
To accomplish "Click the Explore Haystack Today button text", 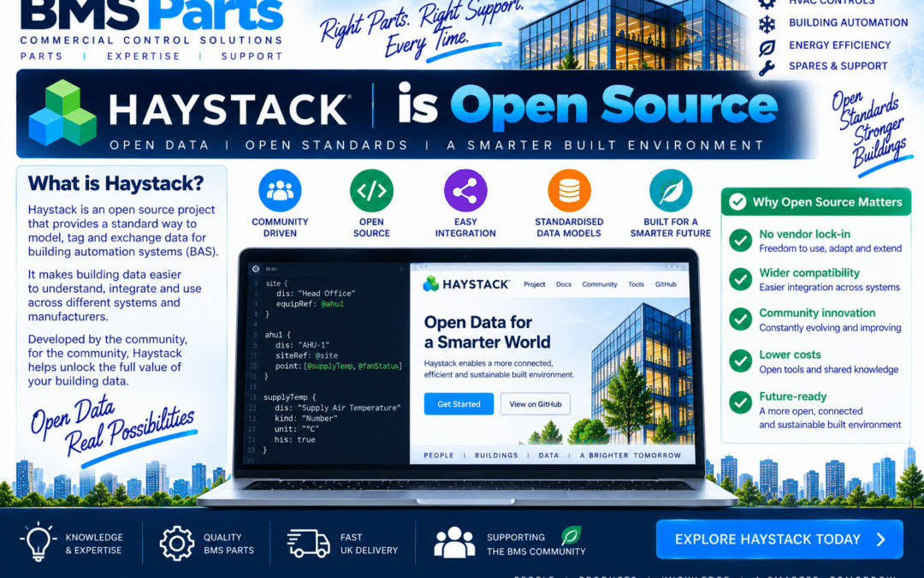I will click(767, 539).
